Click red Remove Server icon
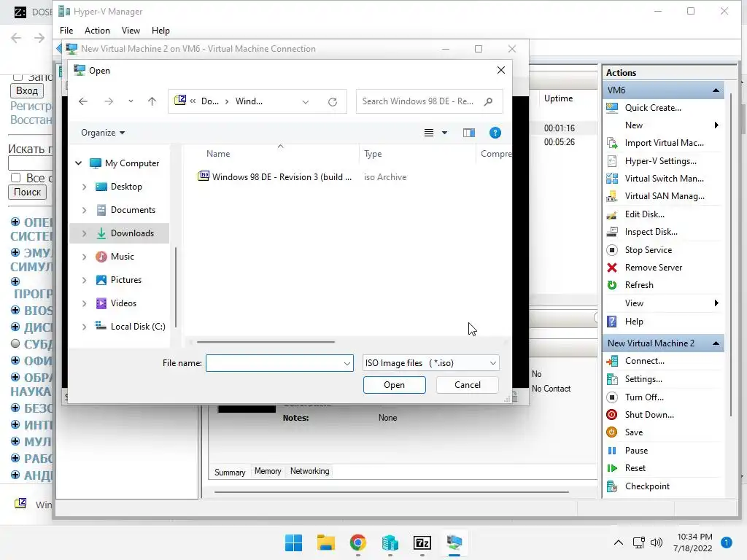 pyautogui.click(x=612, y=268)
